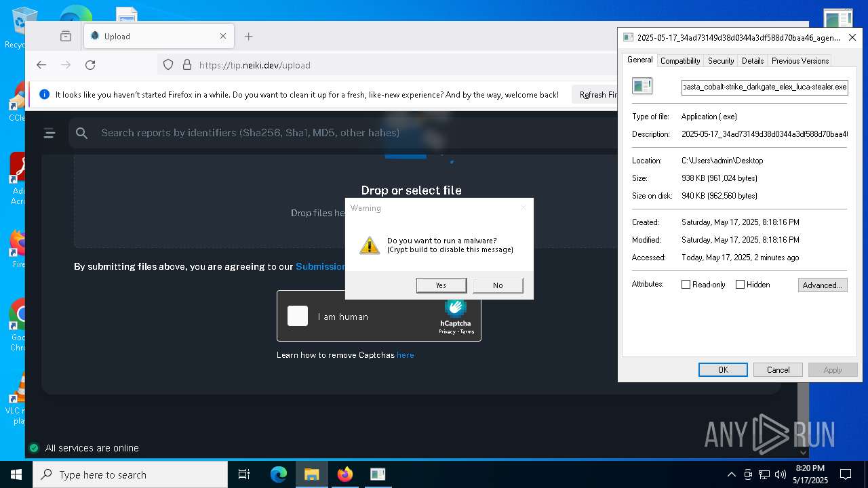The image size is (868, 488).
Task: Switch to the Security tab
Action: pyautogui.click(x=721, y=61)
